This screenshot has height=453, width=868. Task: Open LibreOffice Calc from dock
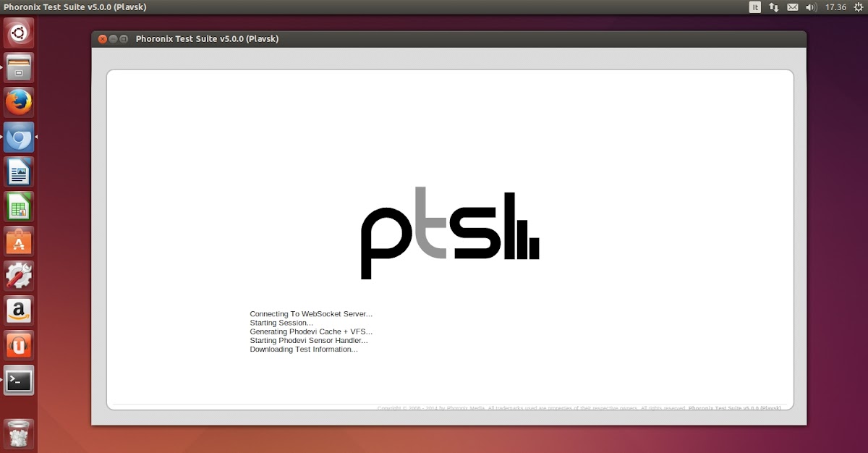[19, 206]
